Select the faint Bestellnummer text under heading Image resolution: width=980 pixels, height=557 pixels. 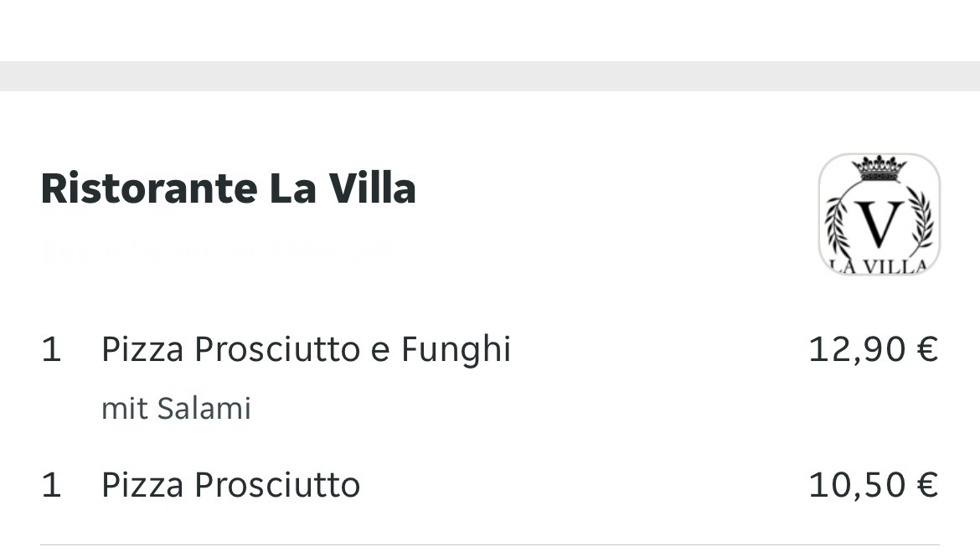tap(214, 252)
